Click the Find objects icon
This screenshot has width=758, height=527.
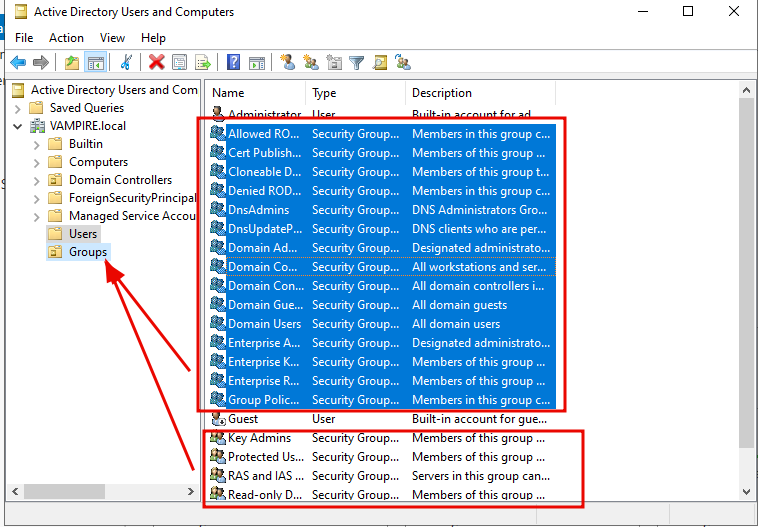coord(380,62)
